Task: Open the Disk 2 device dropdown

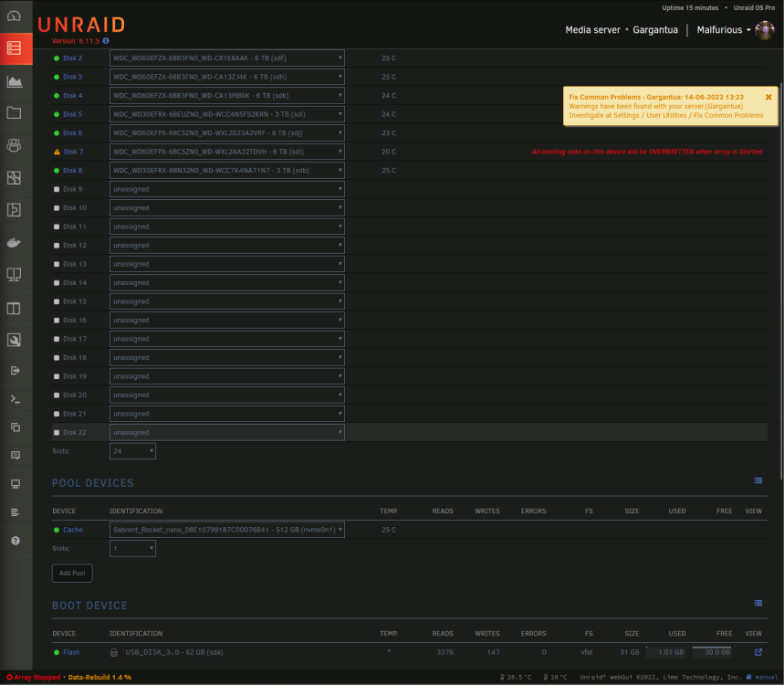Action: pos(227,58)
